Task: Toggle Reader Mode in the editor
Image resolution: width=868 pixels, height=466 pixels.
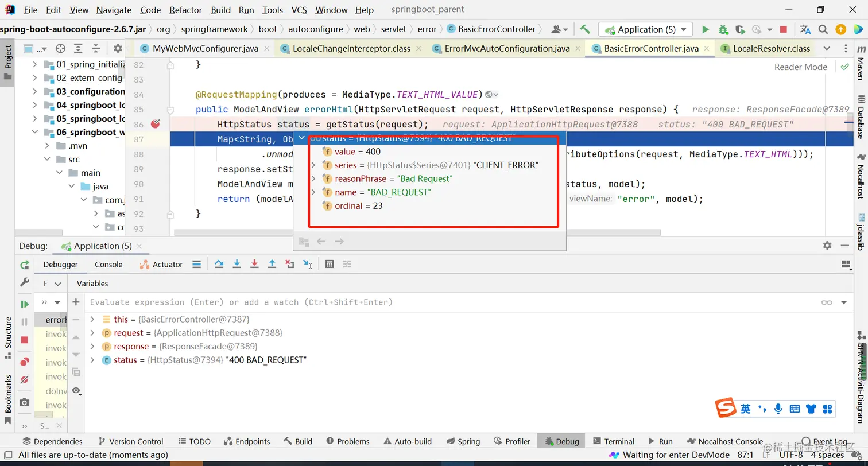Action: 801,67
